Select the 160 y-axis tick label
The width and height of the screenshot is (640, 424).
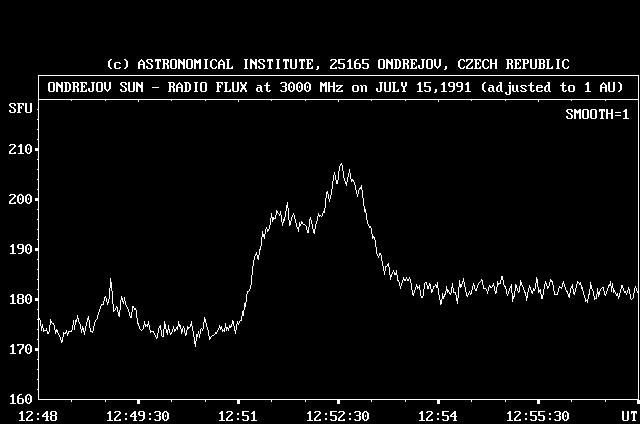point(19,400)
